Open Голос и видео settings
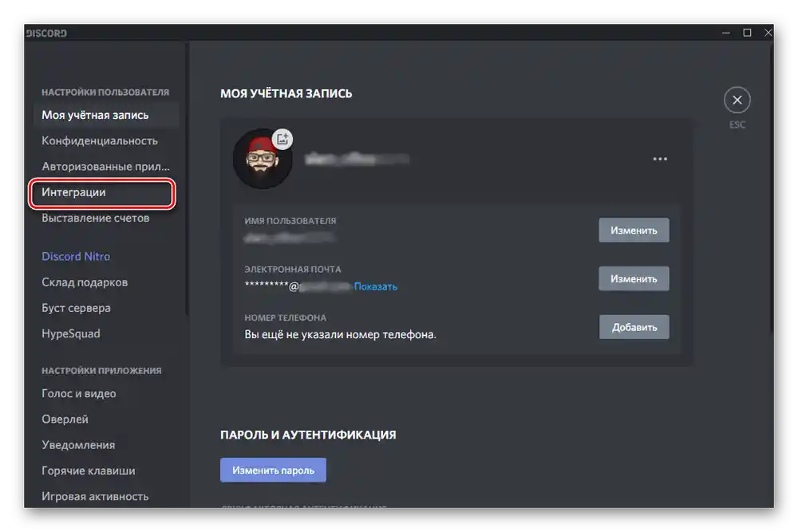 click(x=106, y=394)
